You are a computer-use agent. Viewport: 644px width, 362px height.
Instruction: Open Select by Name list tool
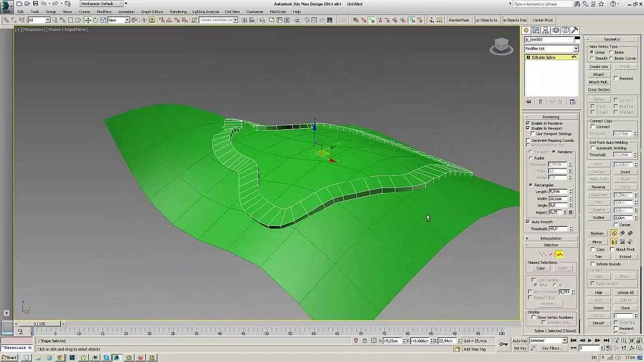point(63,20)
